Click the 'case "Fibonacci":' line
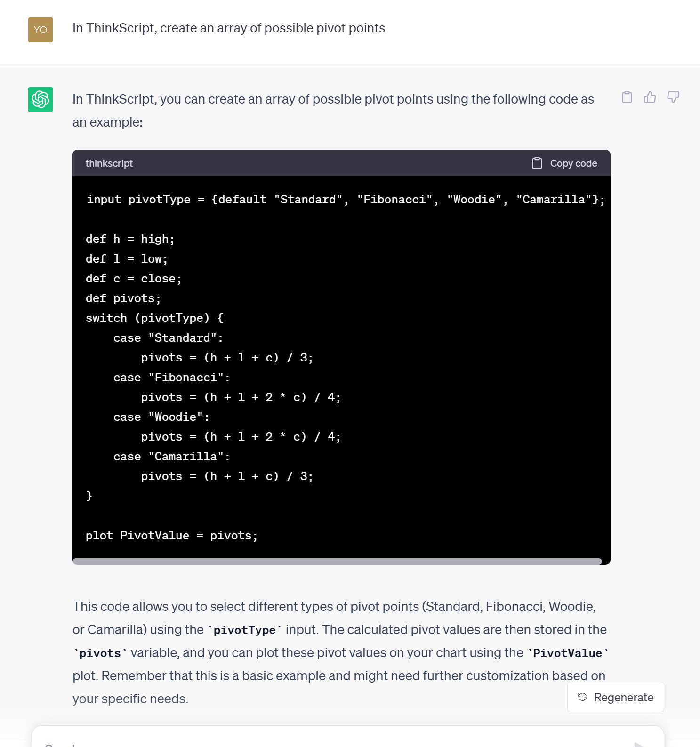The height and width of the screenshot is (747, 700). click(x=171, y=378)
